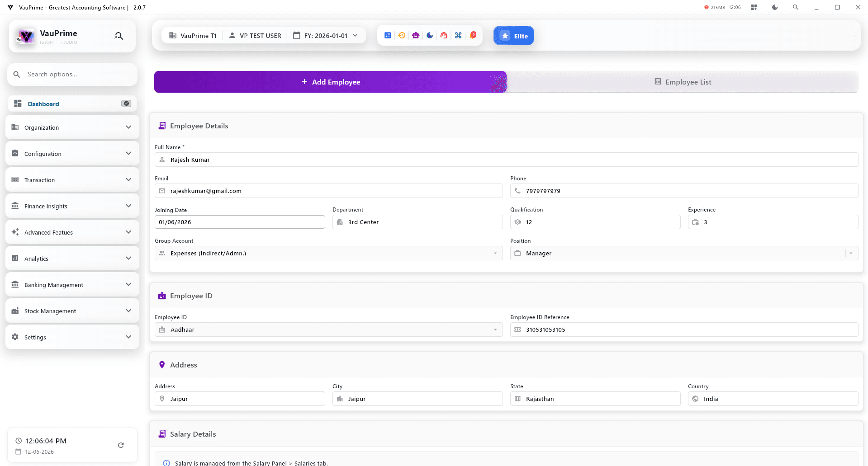The height and width of the screenshot is (466, 868).
Task: Expand the Analytics menu
Action: pyautogui.click(x=72, y=259)
